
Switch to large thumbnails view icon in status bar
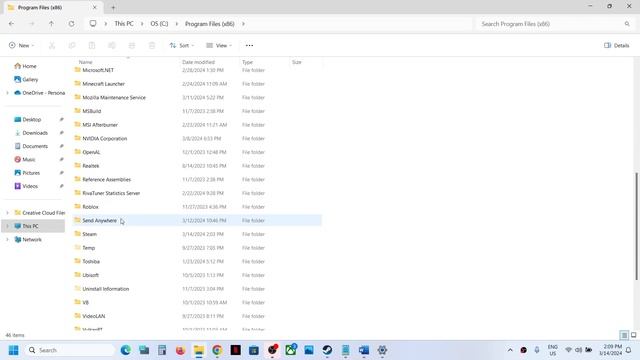pyautogui.click(x=633, y=335)
